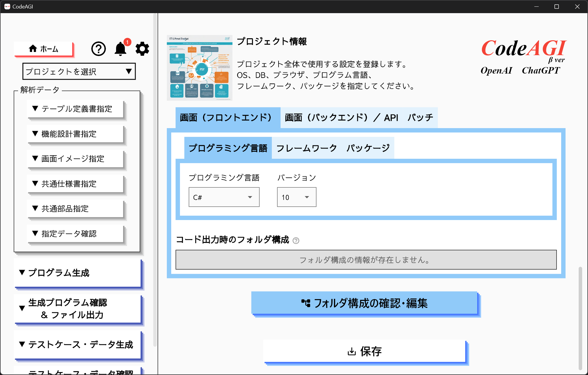
Task: Open the プロジェクトを選択 dropdown
Action: pyautogui.click(x=79, y=71)
